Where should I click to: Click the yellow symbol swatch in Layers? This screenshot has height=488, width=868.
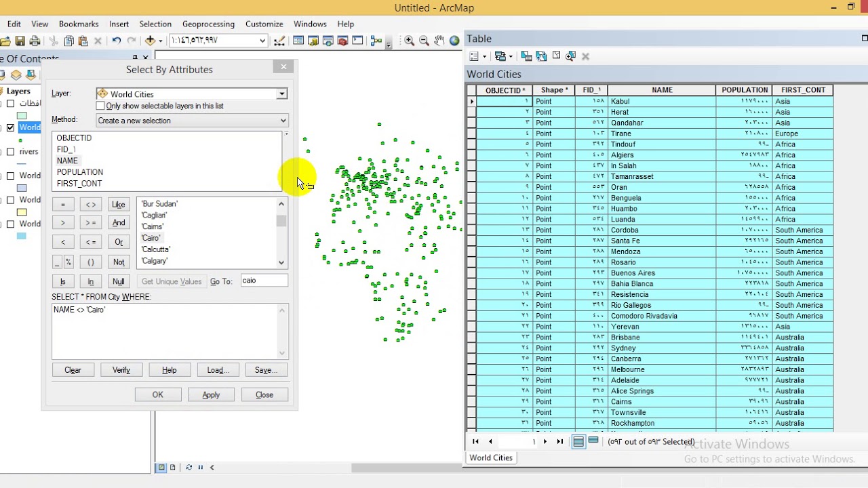click(22, 212)
